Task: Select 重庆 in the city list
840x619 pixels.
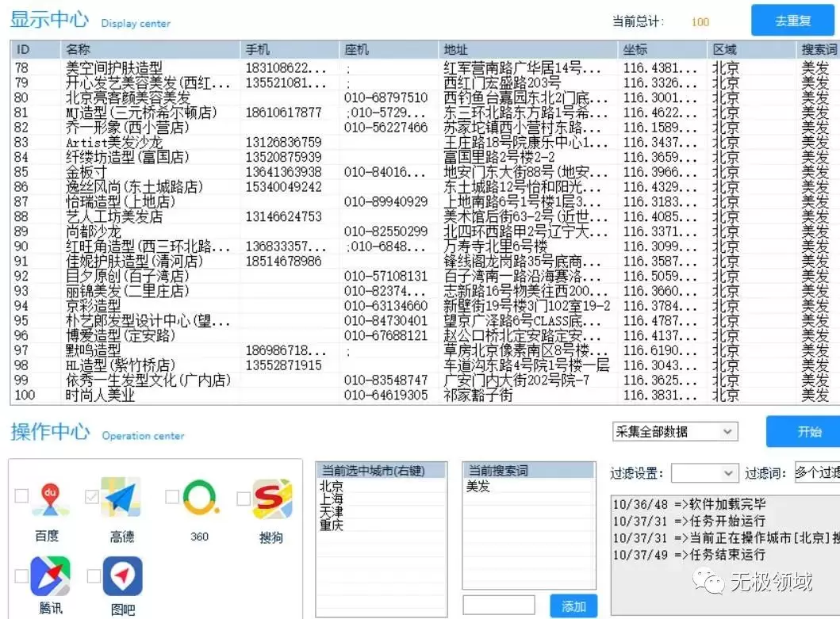Action: coord(331,525)
